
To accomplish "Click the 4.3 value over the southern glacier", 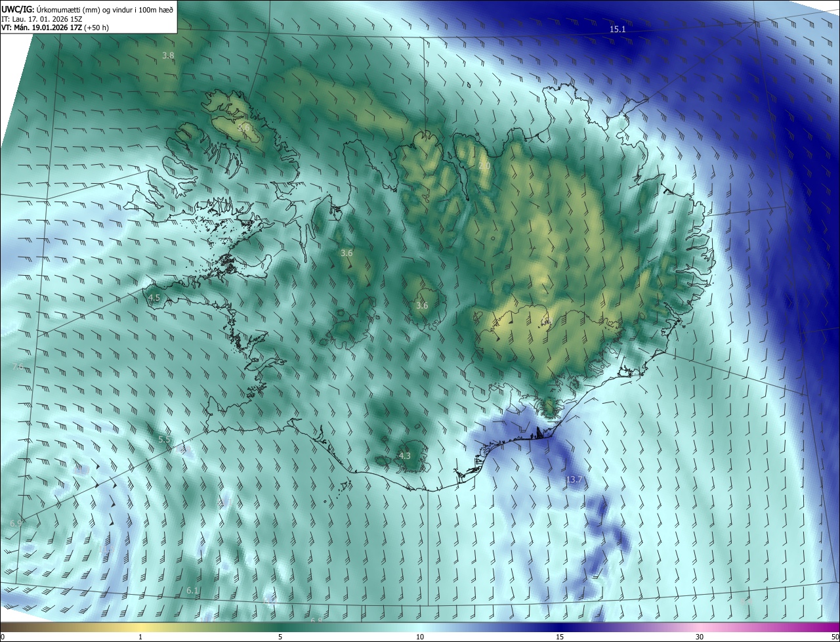I will tap(405, 456).
